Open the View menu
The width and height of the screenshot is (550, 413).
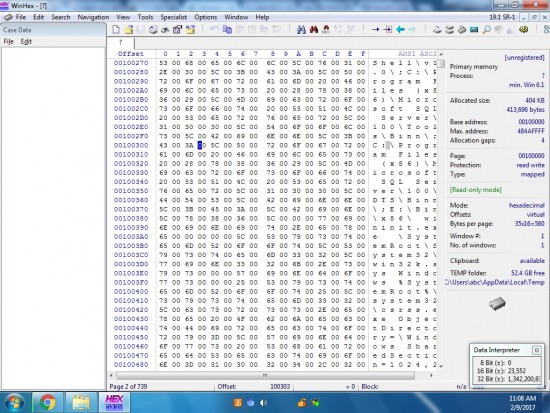123,17
